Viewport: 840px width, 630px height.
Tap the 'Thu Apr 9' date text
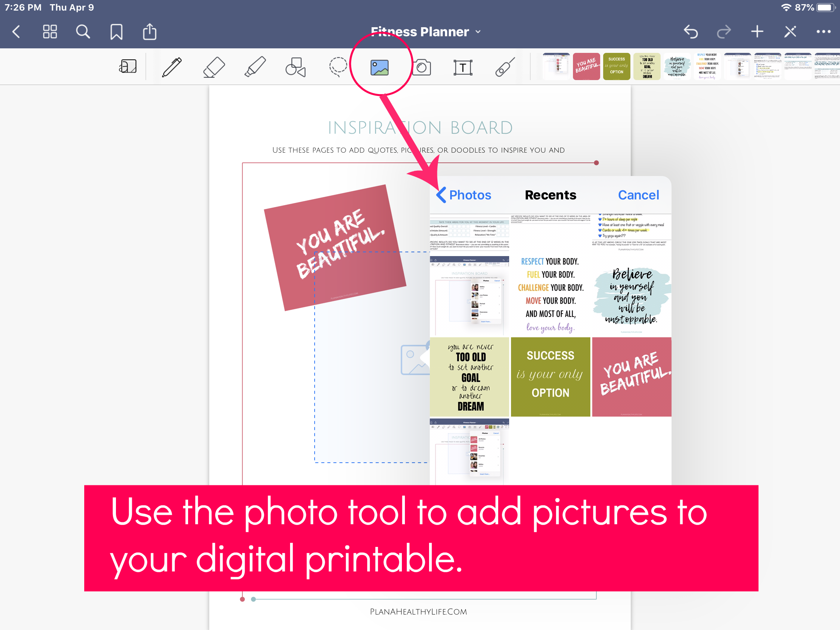click(x=72, y=8)
